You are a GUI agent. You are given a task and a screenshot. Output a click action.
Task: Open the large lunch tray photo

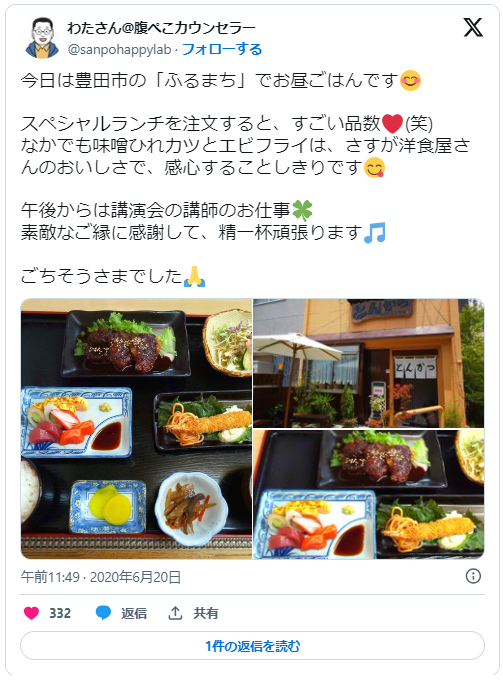pyautogui.click(x=136, y=429)
